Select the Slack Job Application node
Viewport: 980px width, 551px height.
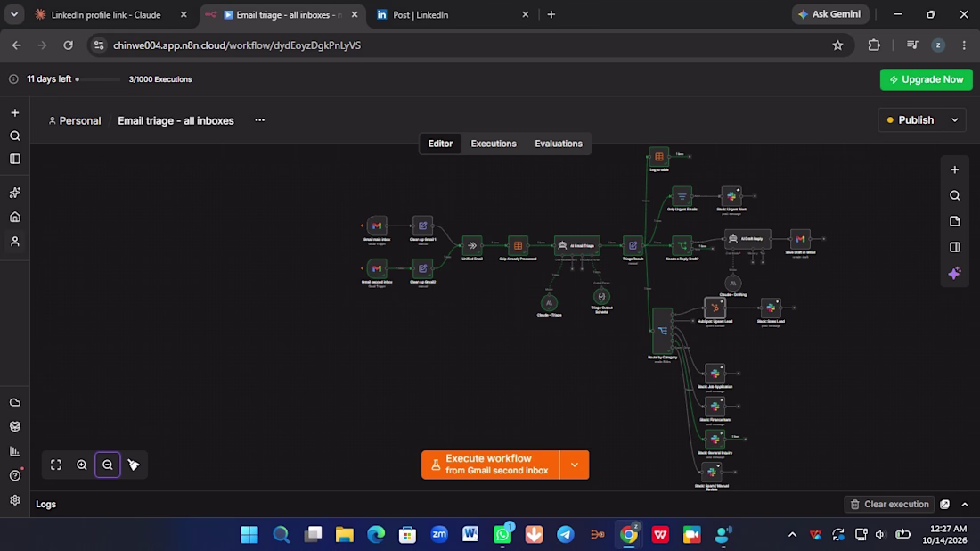coord(715,374)
